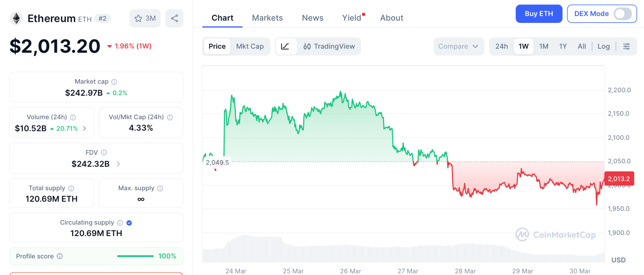This screenshot has height=275, width=644.
Task: Switch to the Markets tab
Action: tap(267, 18)
